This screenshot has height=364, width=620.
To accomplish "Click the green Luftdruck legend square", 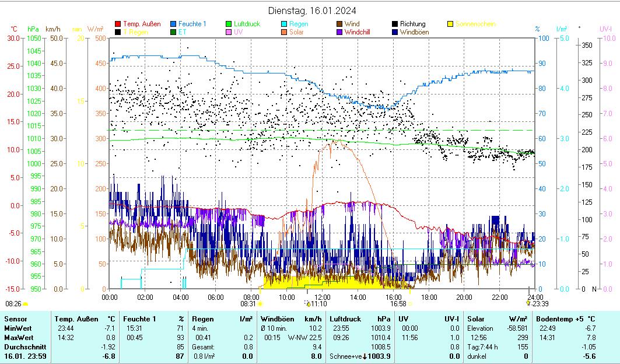I will pyautogui.click(x=229, y=24).
